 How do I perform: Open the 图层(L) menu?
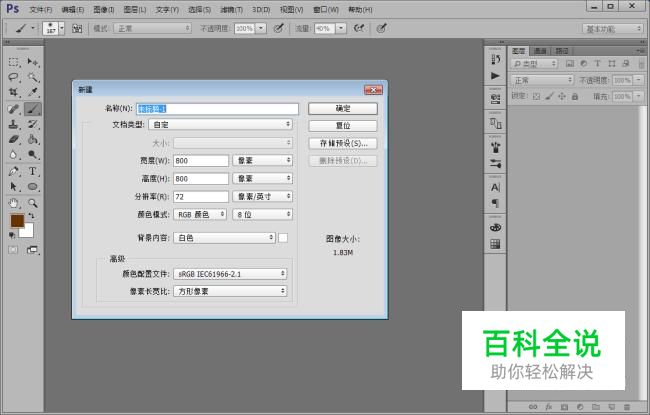click(x=135, y=9)
